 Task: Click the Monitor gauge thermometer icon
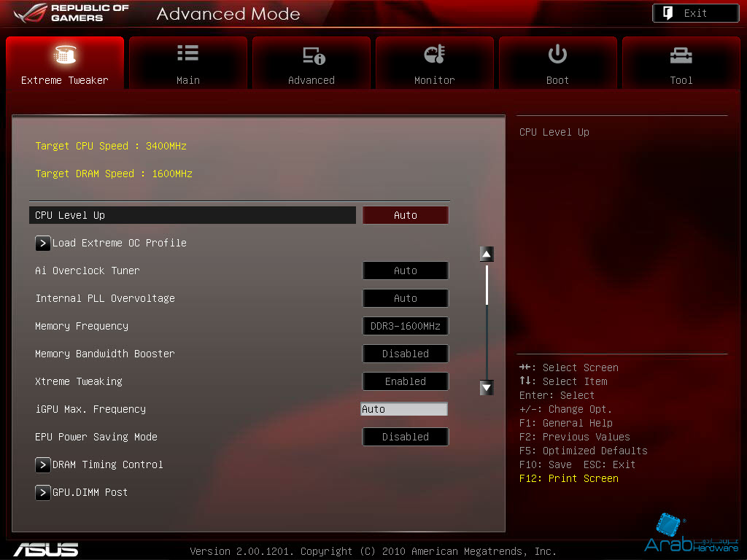click(x=435, y=54)
